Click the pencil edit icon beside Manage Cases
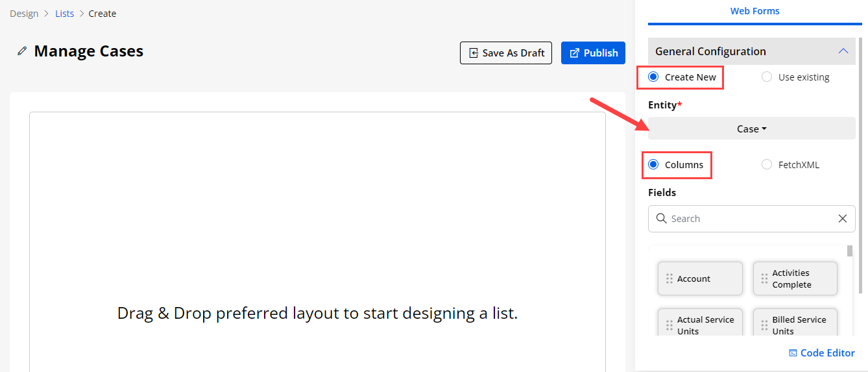This screenshot has width=868, height=372. pyautogui.click(x=22, y=51)
